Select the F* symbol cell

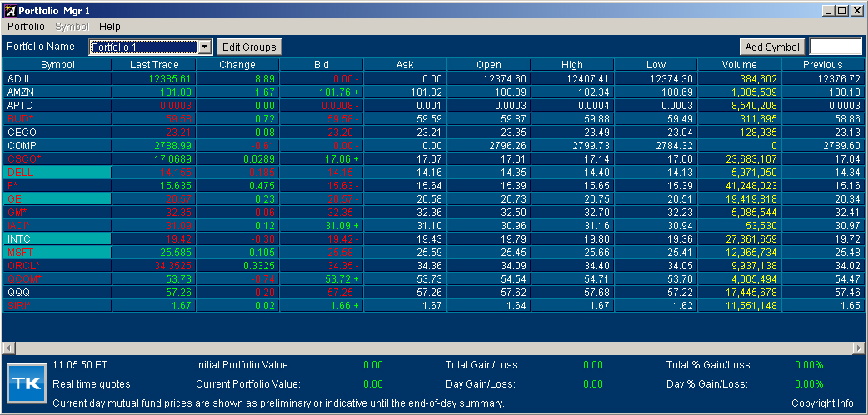[x=57, y=185]
